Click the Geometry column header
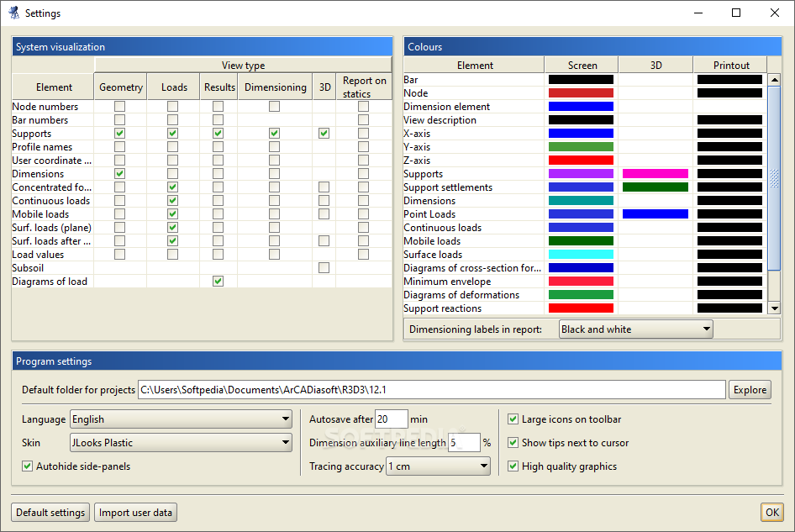This screenshot has width=795, height=532. point(121,87)
